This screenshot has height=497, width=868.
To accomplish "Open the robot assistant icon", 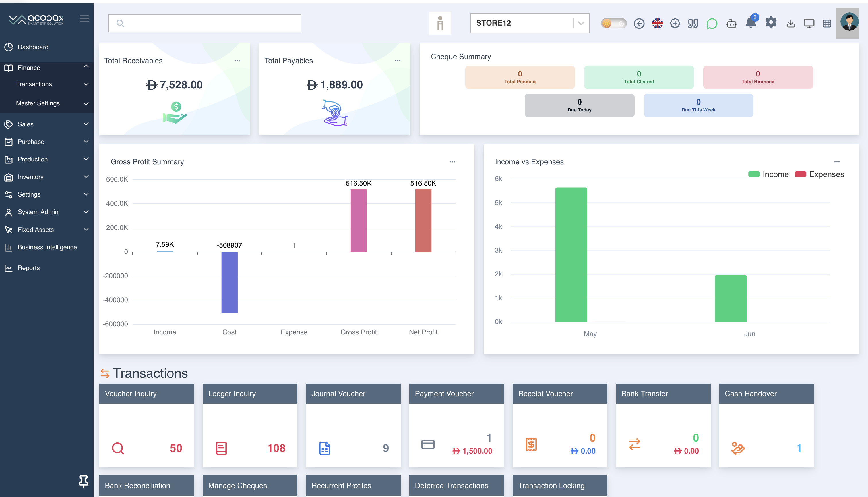I will [731, 23].
